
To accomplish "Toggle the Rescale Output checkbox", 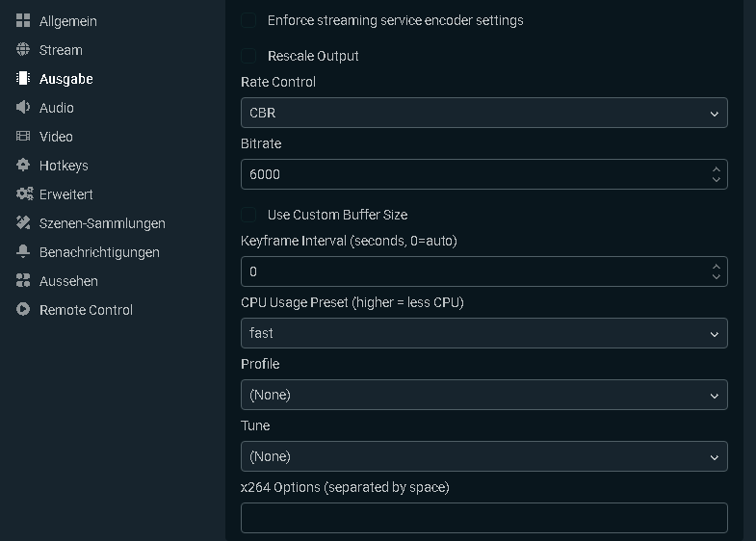I will coord(249,56).
